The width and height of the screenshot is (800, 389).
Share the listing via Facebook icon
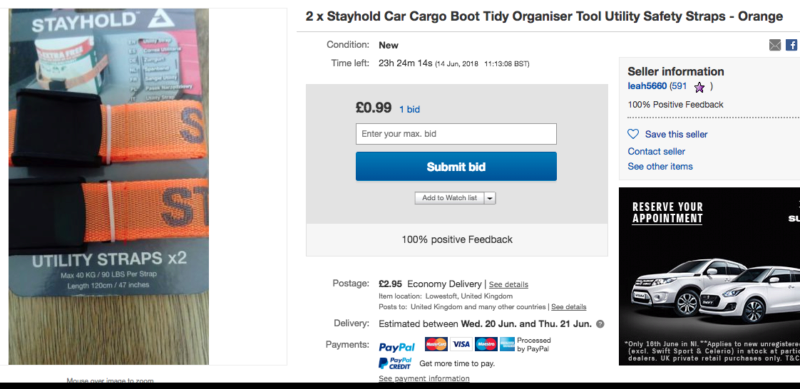pyautogui.click(x=791, y=45)
